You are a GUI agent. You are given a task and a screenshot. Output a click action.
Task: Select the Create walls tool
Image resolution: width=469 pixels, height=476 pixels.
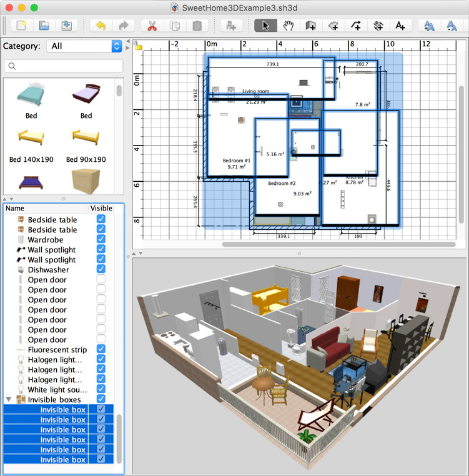click(310, 26)
